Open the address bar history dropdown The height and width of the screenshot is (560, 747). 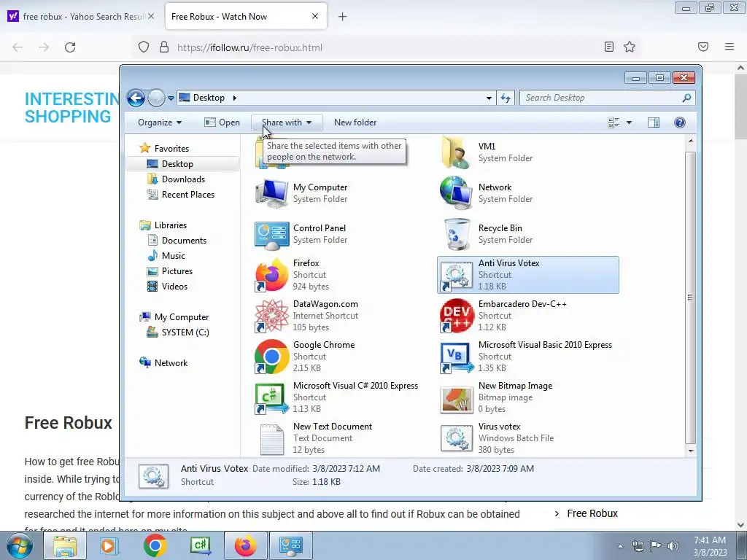[489, 98]
